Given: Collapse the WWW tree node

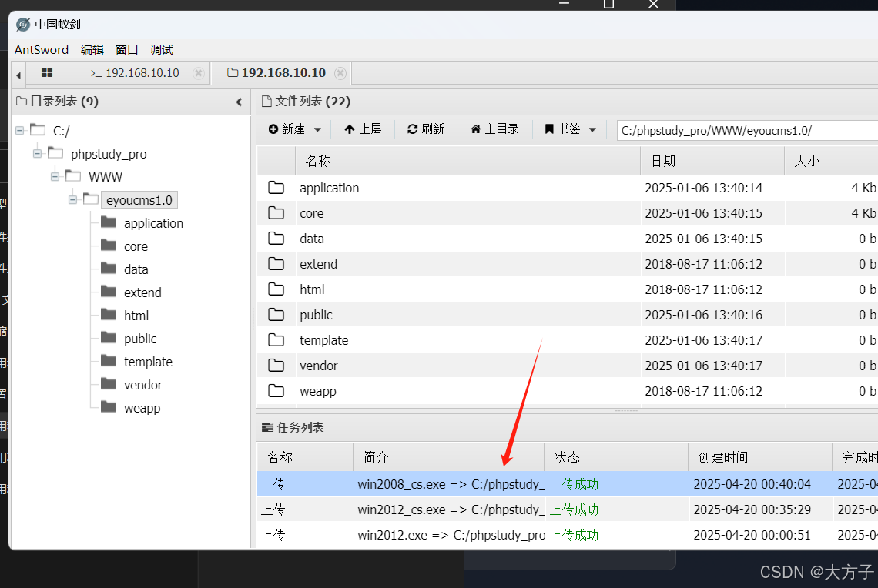Looking at the screenshot, I should tap(55, 177).
